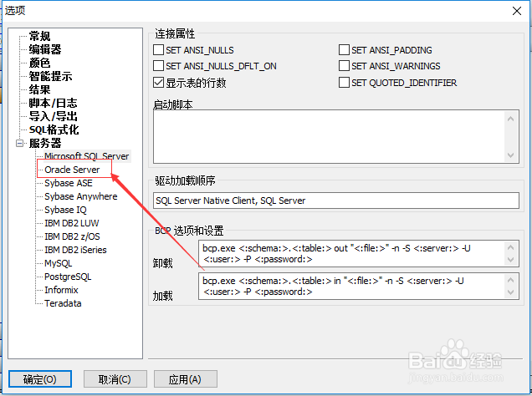Click the 确定(O) button

coord(40,378)
